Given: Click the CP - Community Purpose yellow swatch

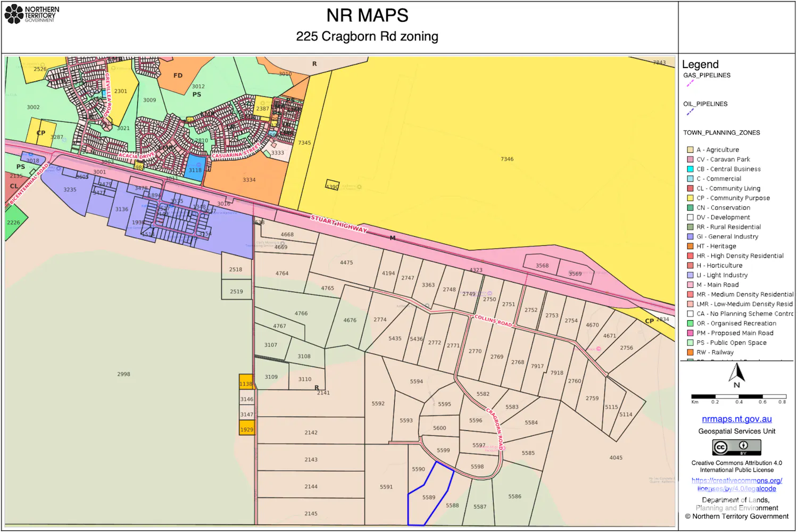Looking at the screenshot, I should [x=690, y=198].
